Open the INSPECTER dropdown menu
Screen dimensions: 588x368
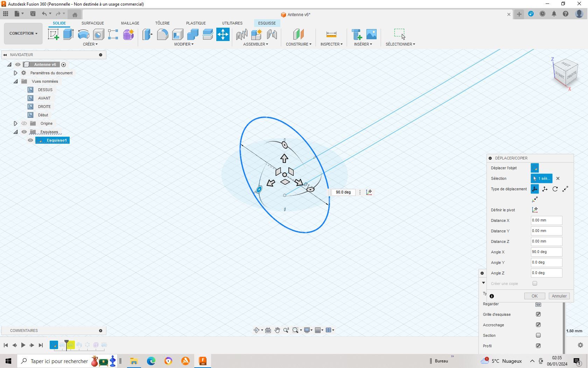[x=331, y=44]
